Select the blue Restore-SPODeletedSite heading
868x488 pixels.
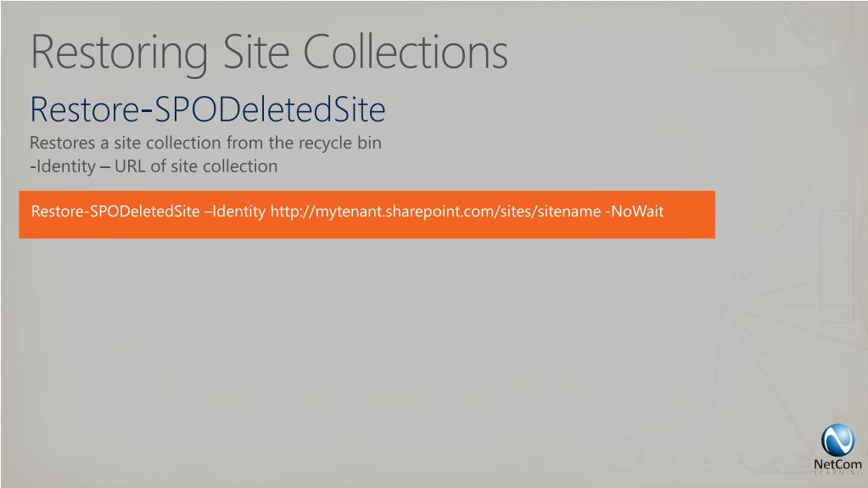pos(208,109)
